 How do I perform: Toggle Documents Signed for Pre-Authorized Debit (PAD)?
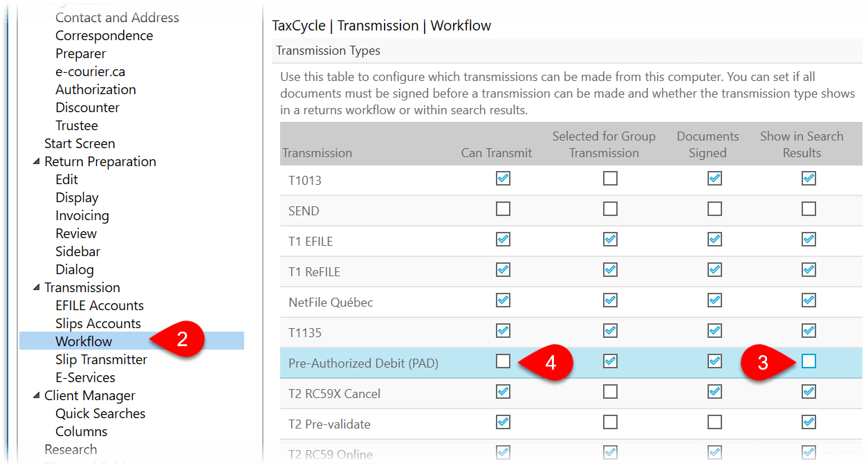tap(714, 361)
